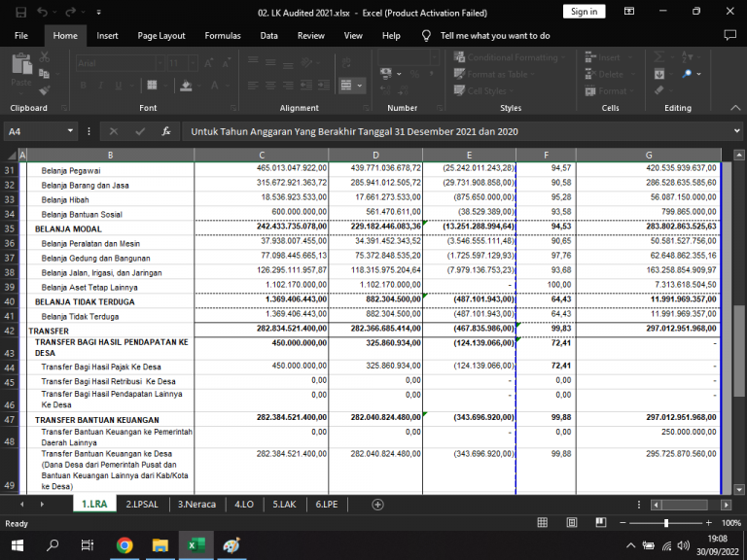Switch to Page Break Preview view
747x560 pixels.
(x=601, y=523)
